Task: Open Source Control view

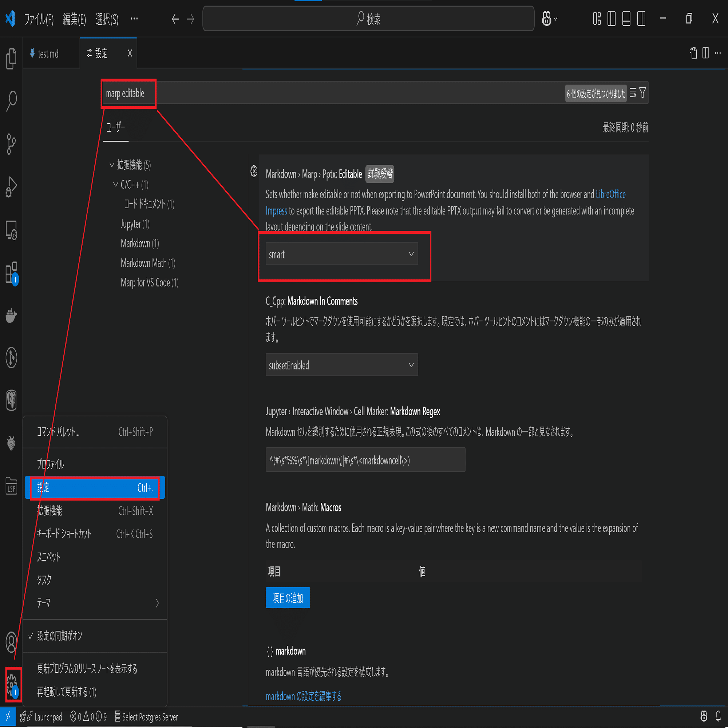Action: coord(11,143)
